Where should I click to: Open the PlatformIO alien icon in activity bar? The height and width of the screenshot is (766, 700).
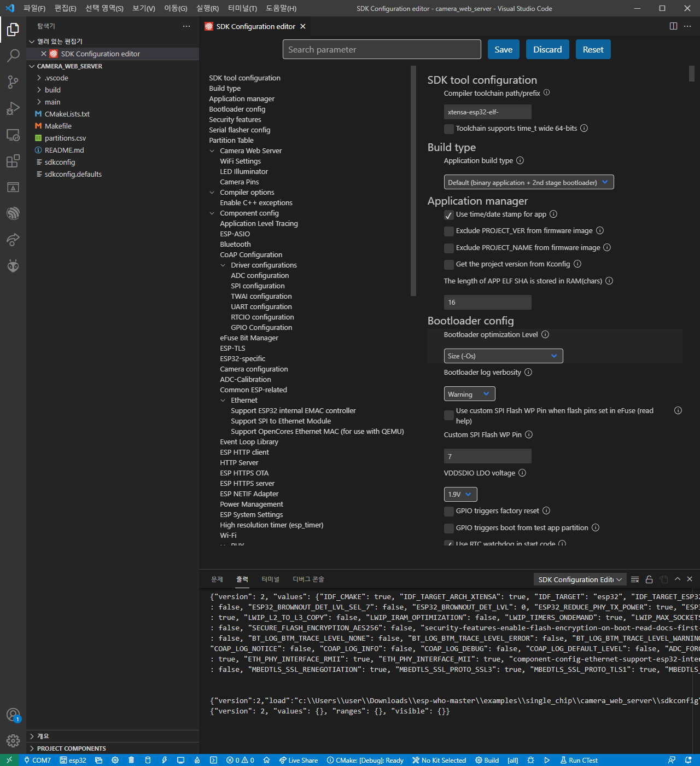(x=13, y=266)
